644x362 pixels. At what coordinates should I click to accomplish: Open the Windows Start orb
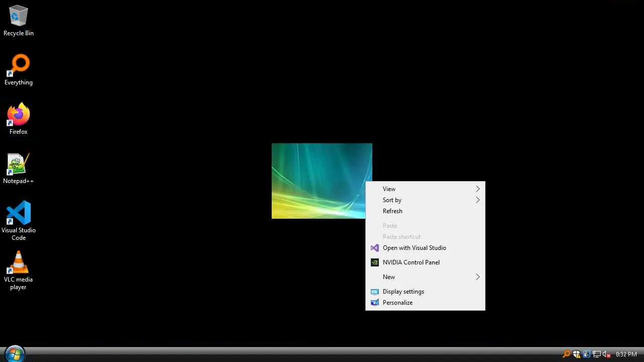14,354
